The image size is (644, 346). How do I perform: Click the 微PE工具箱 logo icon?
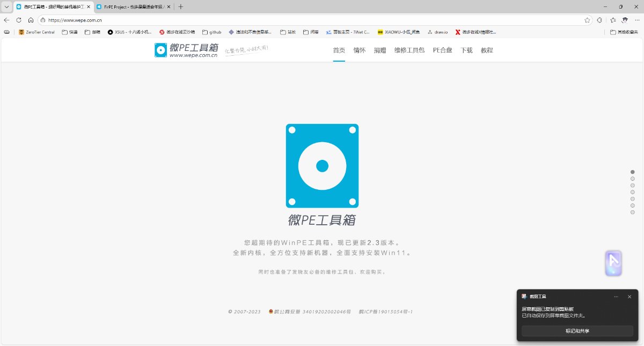(x=160, y=50)
